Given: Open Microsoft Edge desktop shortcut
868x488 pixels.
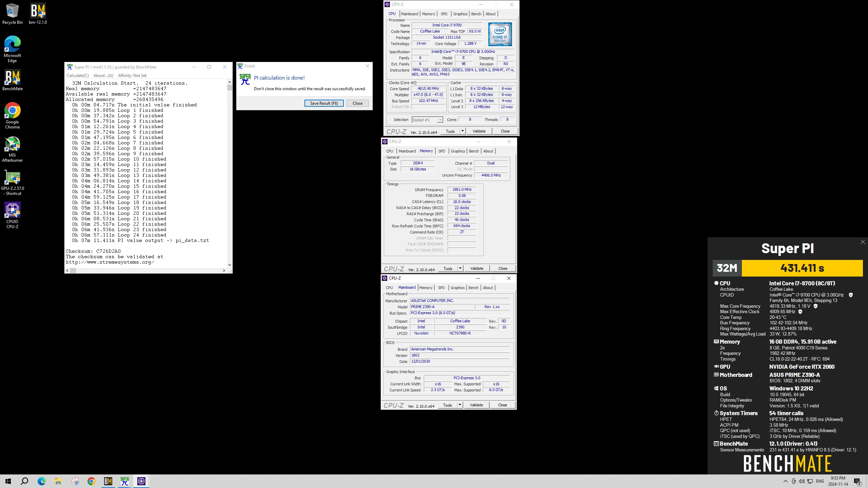Looking at the screenshot, I should (12, 49).
